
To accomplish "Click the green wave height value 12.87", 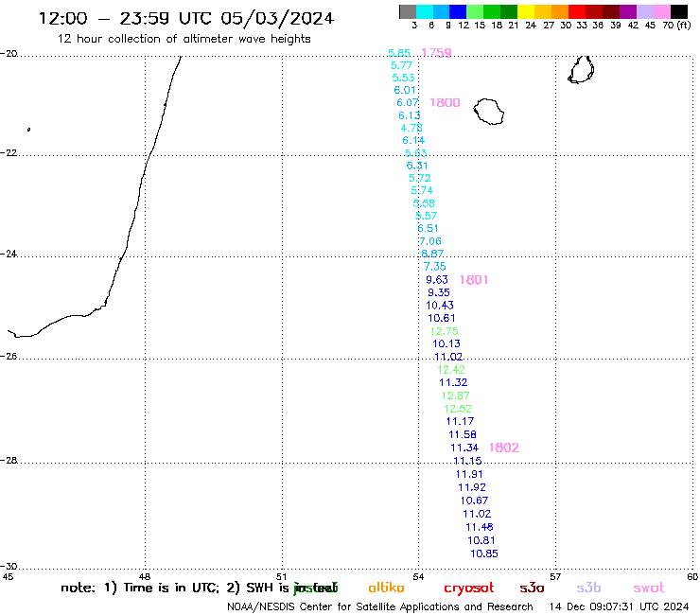I will point(455,395).
